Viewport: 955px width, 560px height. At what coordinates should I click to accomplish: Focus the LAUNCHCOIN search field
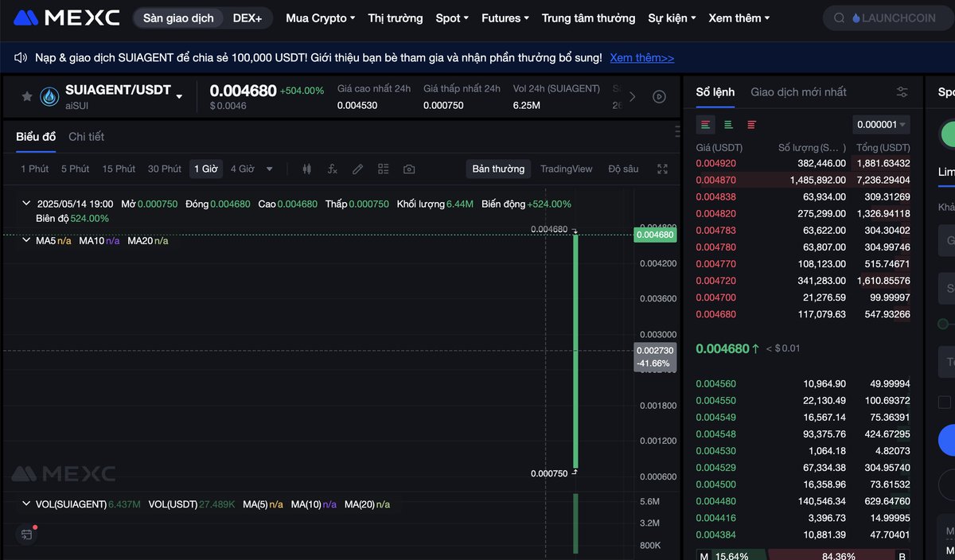[889, 17]
